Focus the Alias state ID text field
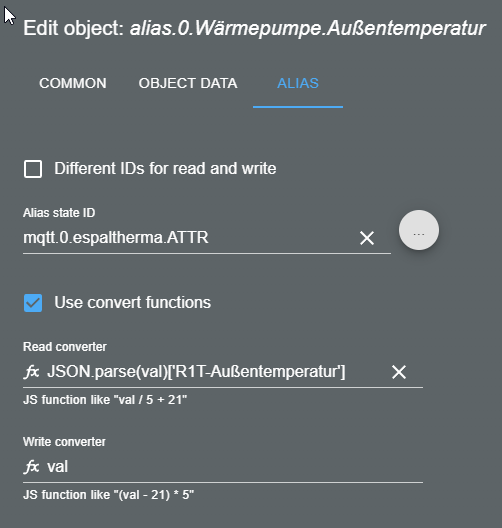502x528 pixels. coord(189,238)
